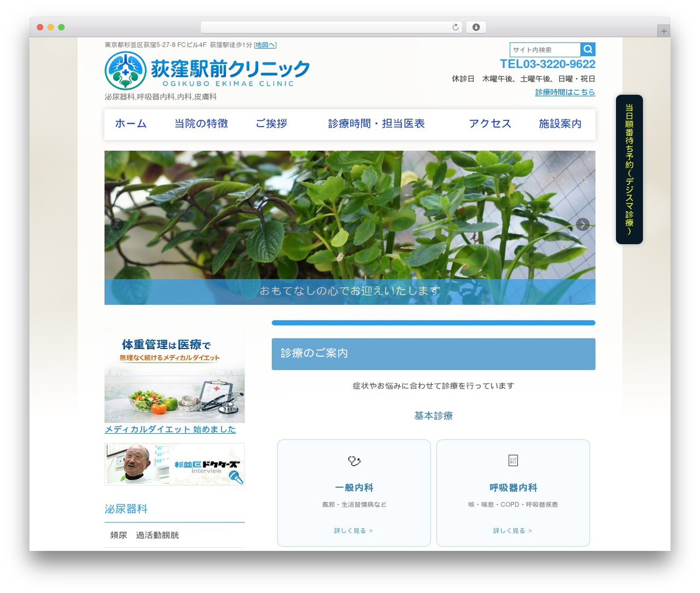This screenshot has width=700, height=593.
Task: Click the site search magnifier button
Action: [x=588, y=49]
